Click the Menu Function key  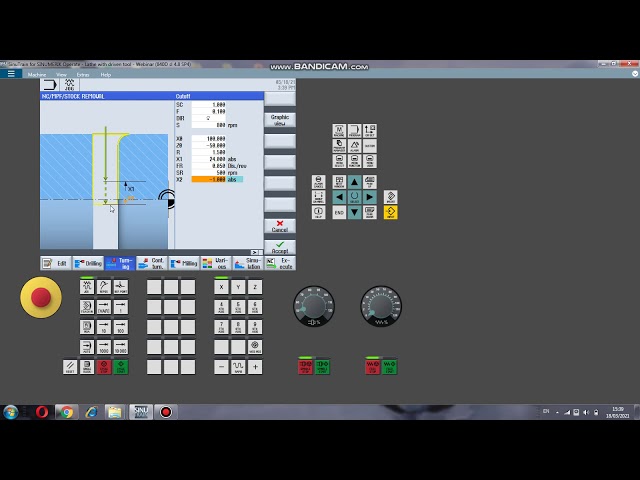pyautogui.click(x=354, y=161)
